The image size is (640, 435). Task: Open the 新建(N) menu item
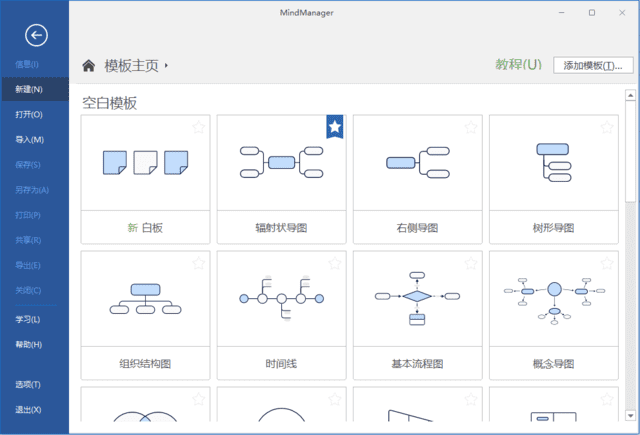(29, 89)
